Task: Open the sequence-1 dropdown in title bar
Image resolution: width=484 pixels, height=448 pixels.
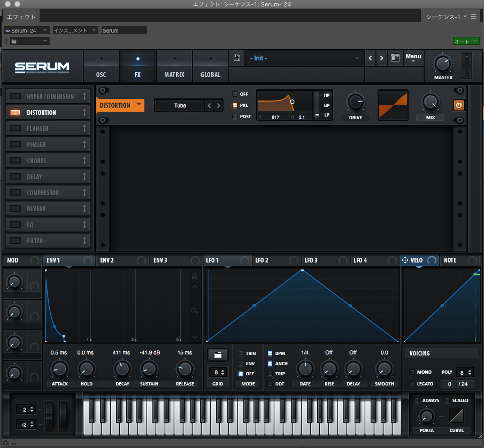Action: click(x=446, y=17)
